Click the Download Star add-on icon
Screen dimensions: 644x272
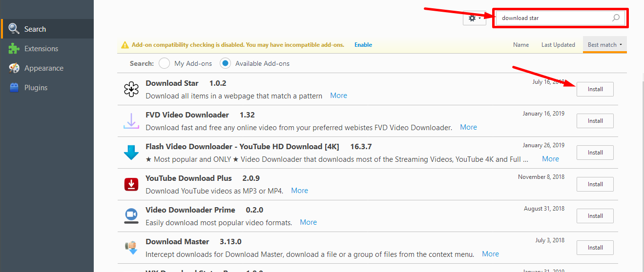pos(131,89)
